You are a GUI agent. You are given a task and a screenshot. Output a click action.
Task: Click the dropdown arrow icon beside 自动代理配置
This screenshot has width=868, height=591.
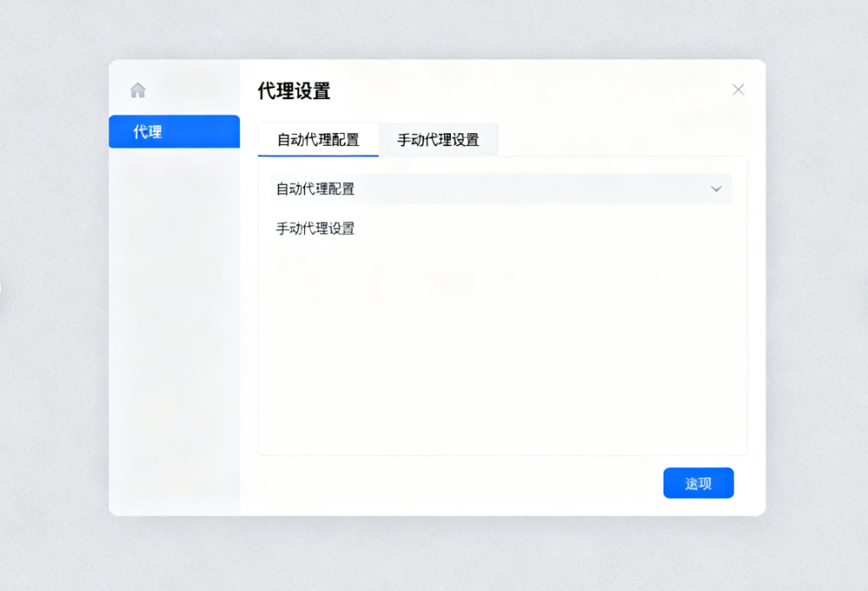tap(715, 188)
